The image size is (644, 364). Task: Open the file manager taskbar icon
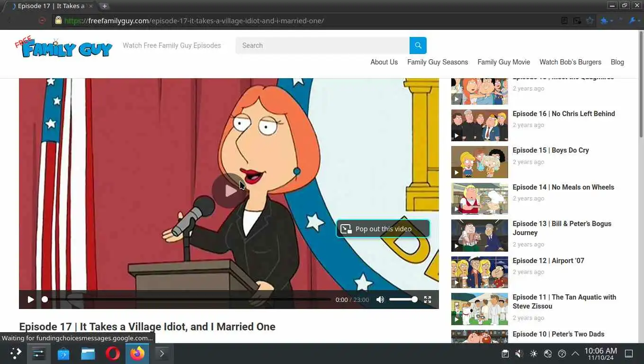point(88,354)
